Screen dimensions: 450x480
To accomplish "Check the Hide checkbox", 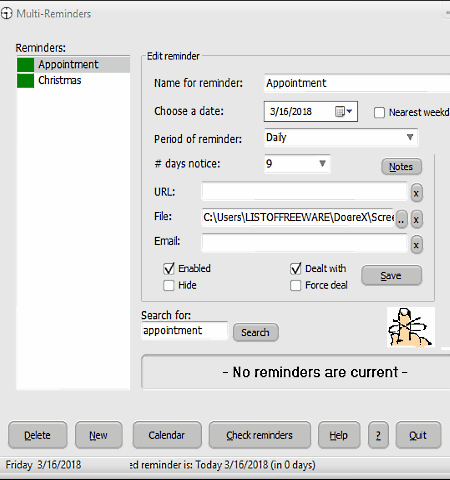I will coord(169,285).
